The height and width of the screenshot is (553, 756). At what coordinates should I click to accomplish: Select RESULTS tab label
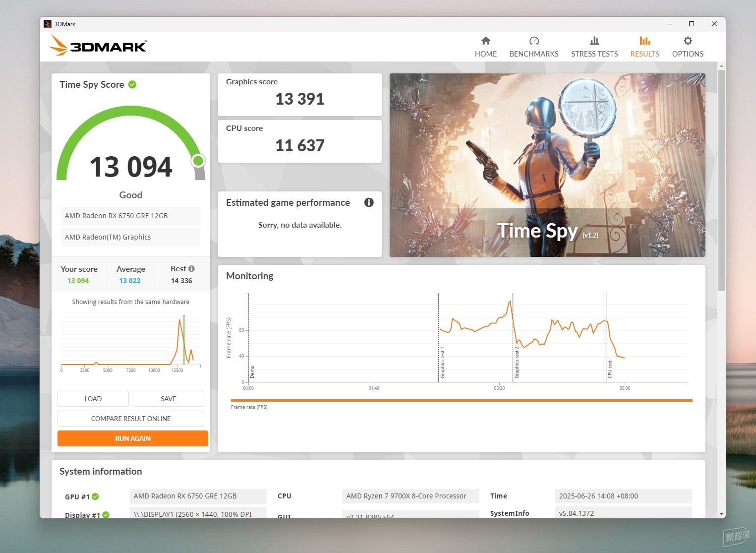(645, 54)
